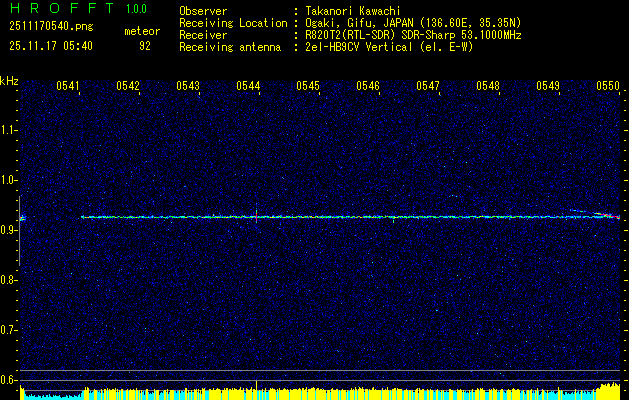Click the curved echo trace before 0550

[595, 213]
